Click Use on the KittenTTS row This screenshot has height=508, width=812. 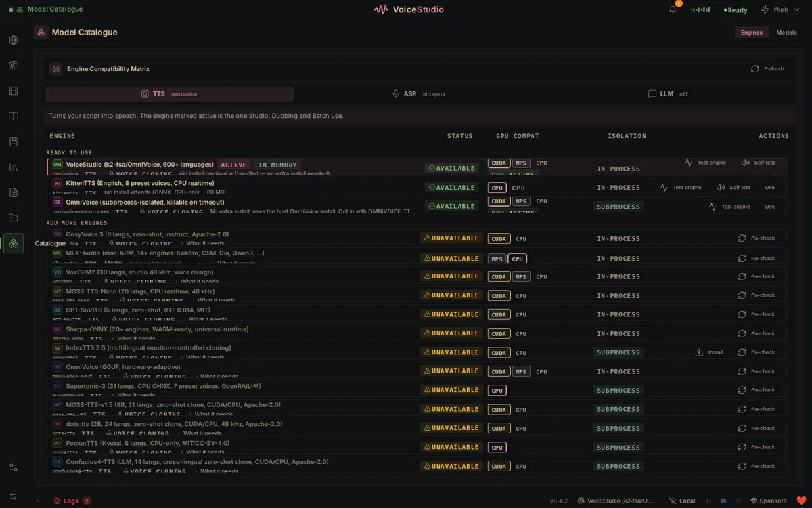(x=769, y=188)
